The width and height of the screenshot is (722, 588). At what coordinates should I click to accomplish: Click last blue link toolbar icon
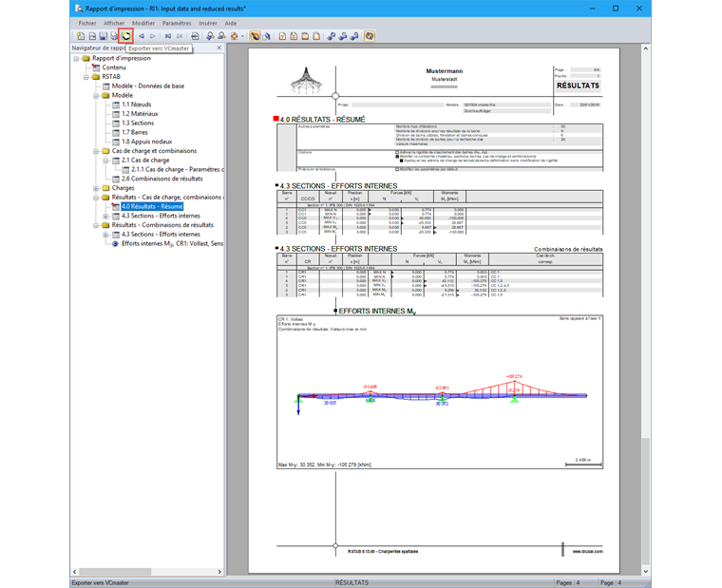click(x=354, y=36)
